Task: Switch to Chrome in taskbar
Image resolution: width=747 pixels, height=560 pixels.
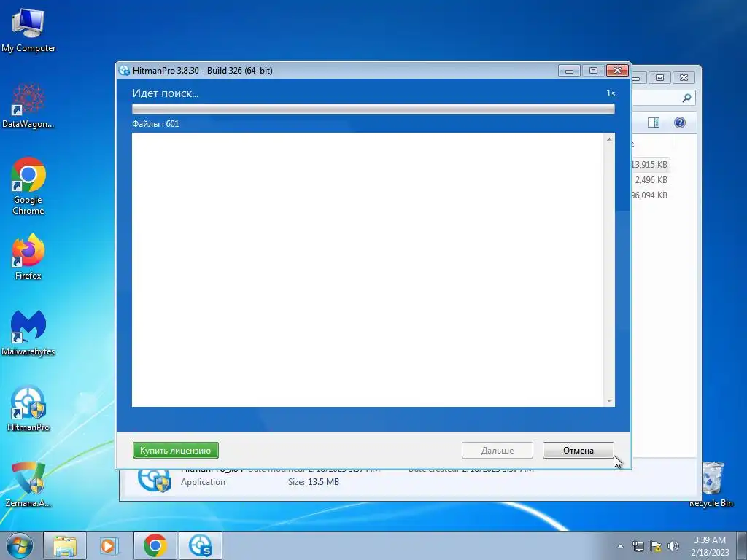Action: tap(155, 545)
